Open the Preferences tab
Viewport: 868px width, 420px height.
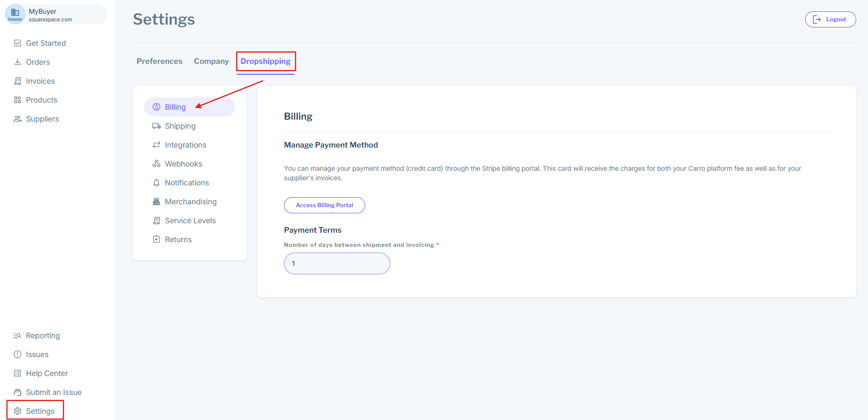click(159, 61)
